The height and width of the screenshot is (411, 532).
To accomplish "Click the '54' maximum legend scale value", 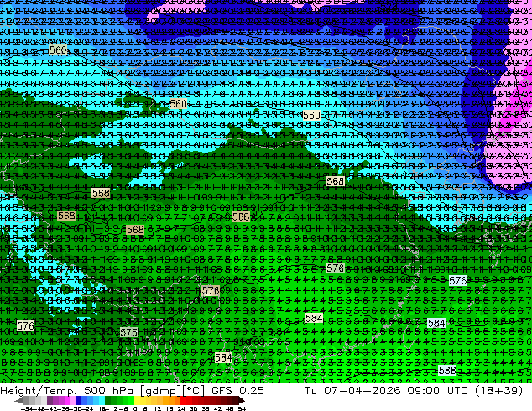I will coord(242,409).
